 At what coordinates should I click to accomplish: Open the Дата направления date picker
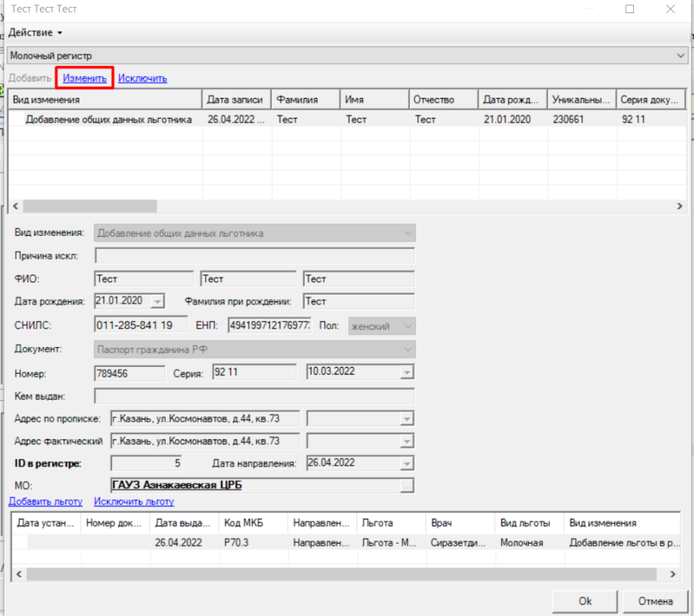(406, 464)
